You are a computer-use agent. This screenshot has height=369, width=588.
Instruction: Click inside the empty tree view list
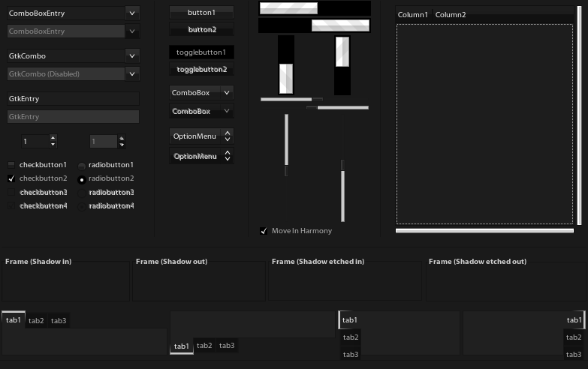484,124
